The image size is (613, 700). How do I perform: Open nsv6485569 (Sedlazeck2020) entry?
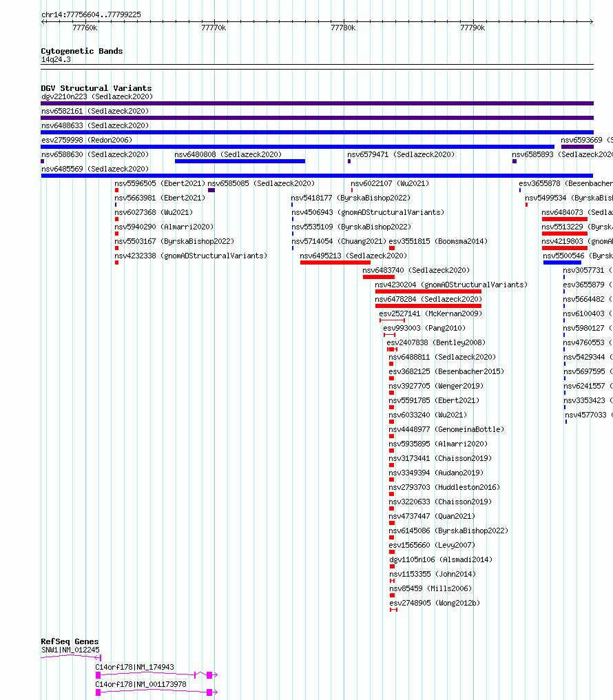point(95,169)
